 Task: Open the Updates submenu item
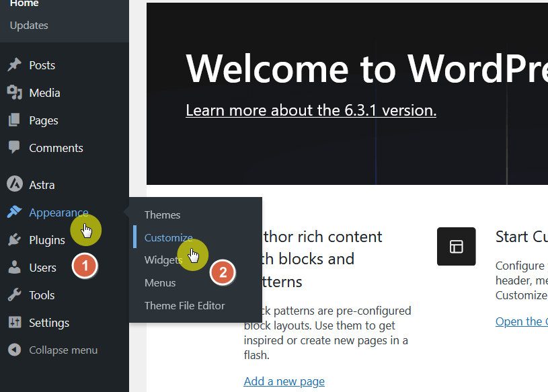29,26
